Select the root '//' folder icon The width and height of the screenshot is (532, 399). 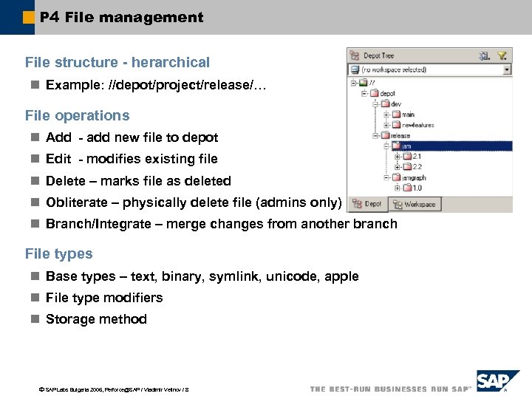tap(364, 83)
